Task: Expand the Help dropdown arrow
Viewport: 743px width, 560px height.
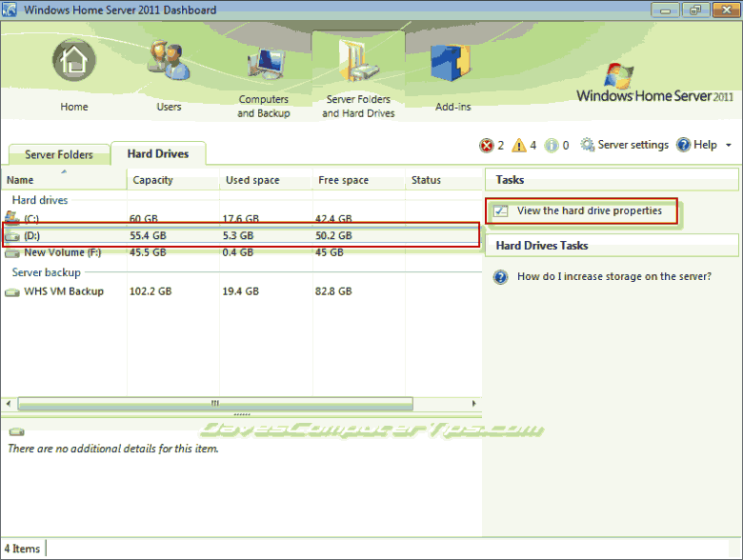Action: [729, 145]
